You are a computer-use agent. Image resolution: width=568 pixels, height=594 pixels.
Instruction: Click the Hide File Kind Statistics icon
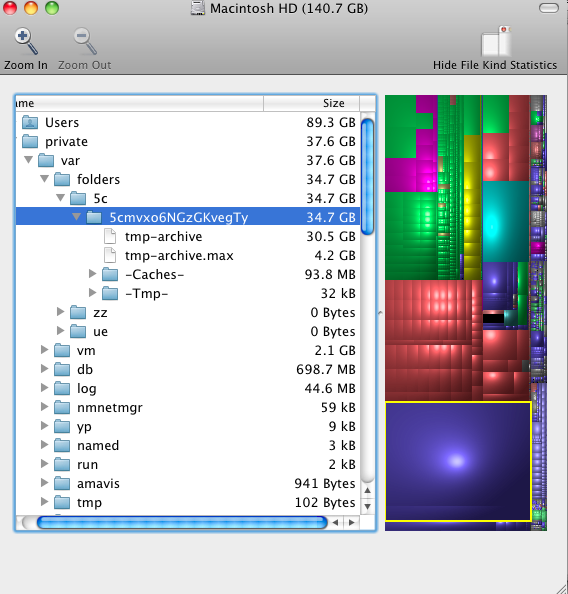pyautogui.click(x=496, y=41)
